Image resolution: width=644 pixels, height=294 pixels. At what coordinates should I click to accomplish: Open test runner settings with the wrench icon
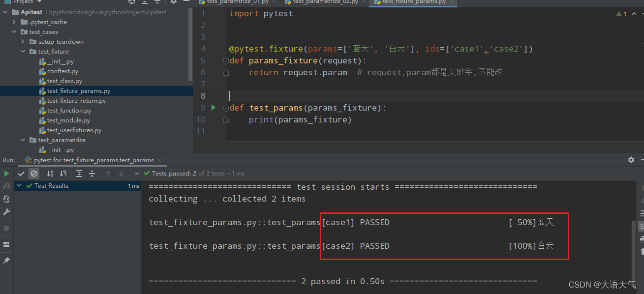tap(6, 211)
